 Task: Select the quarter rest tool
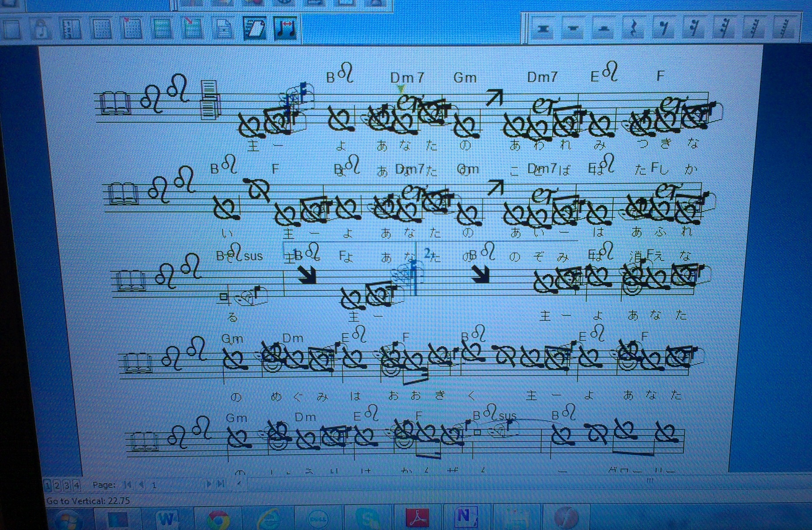(x=633, y=29)
